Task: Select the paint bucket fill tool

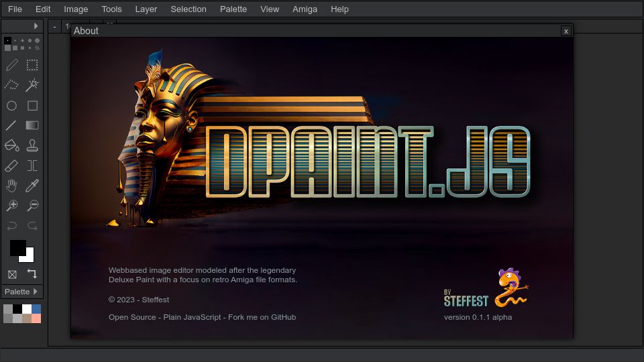Action: pos(12,145)
